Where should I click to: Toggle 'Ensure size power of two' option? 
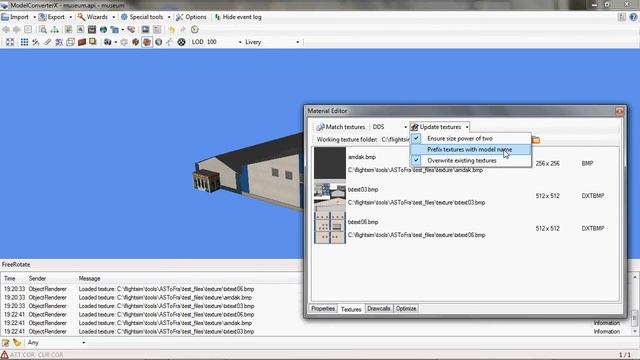(471, 138)
